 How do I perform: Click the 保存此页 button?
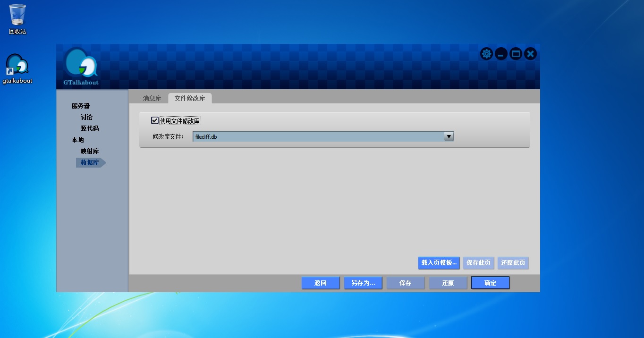click(478, 263)
